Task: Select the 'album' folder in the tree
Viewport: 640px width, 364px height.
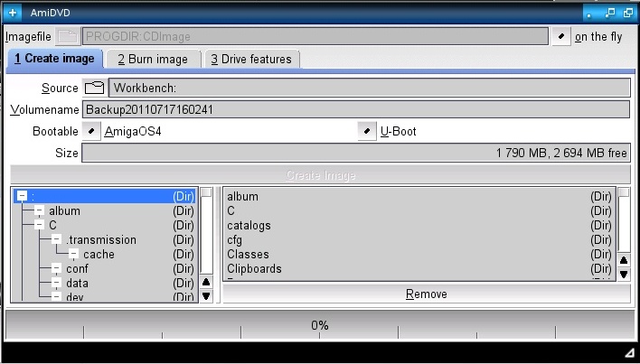Action: (64, 210)
